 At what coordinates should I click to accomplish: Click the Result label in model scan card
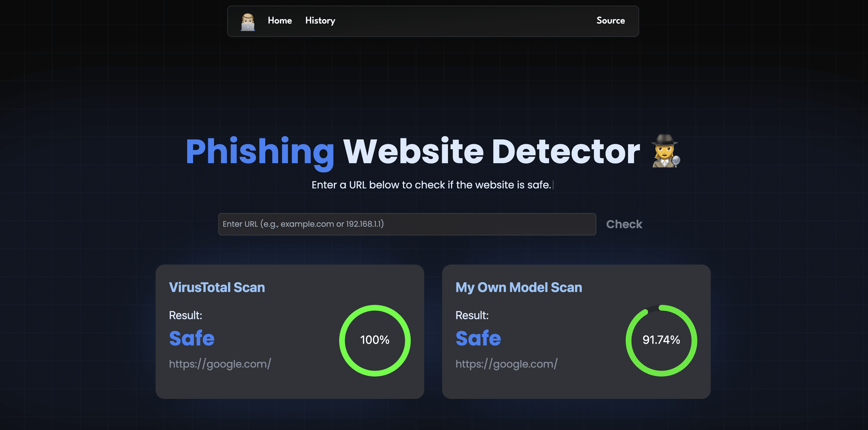point(472,316)
